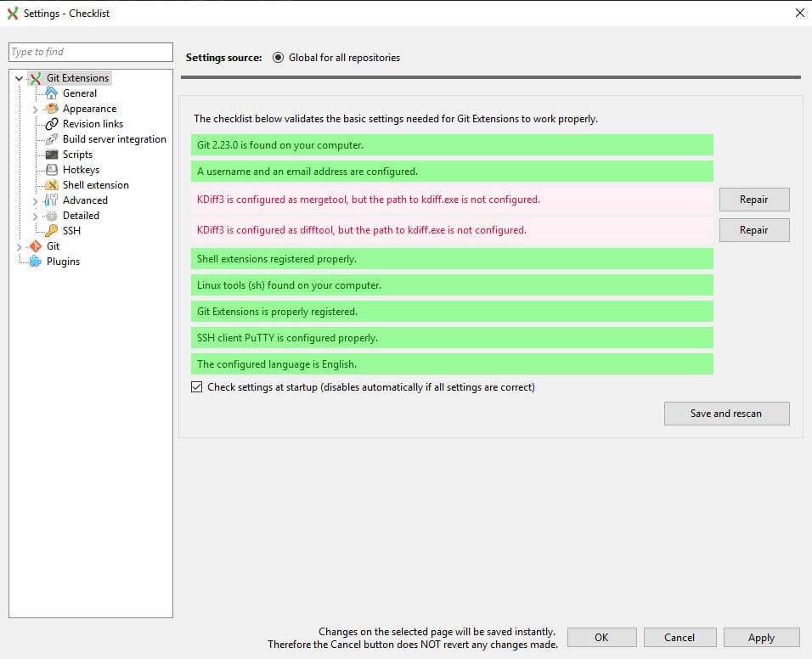Click Shell extensions registered properly row
Viewport: 812px width, 659px height.
[452, 259]
